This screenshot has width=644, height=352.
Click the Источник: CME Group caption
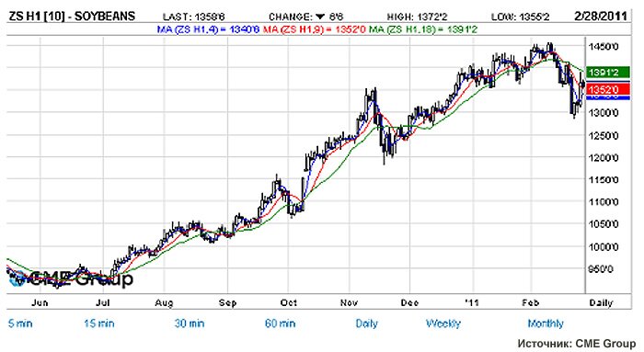(x=577, y=344)
